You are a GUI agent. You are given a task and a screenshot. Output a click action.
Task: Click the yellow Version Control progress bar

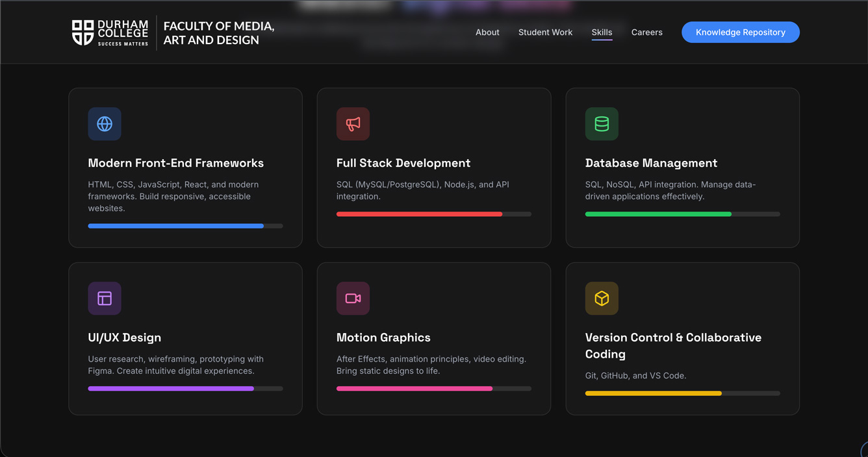[682, 393]
